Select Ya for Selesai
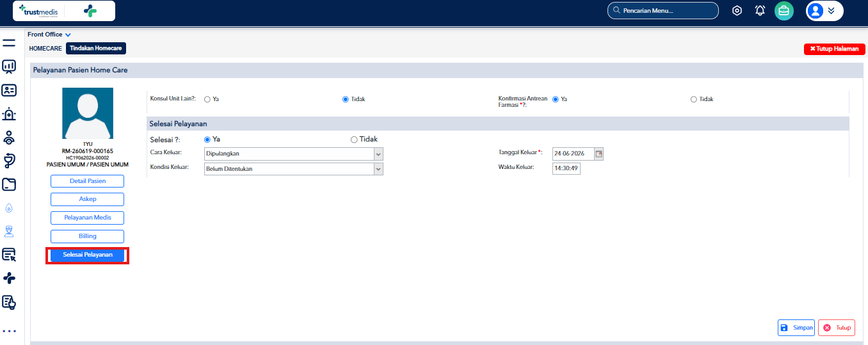Viewport: 868px width, 345px height. [x=207, y=140]
